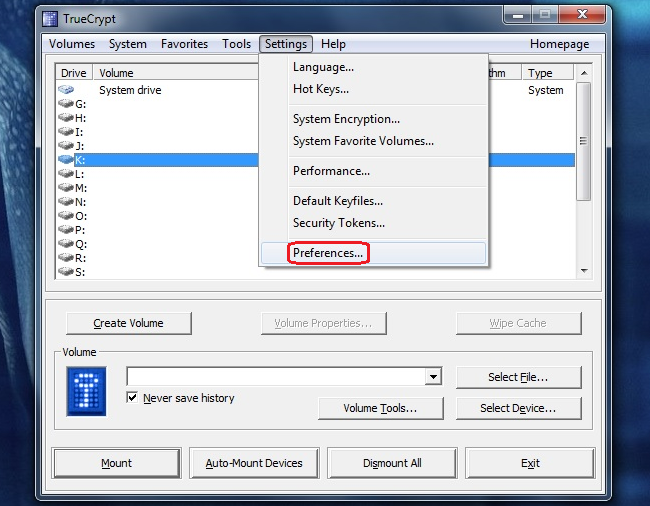Click the P: drive icon
650x506 pixels.
(66, 229)
